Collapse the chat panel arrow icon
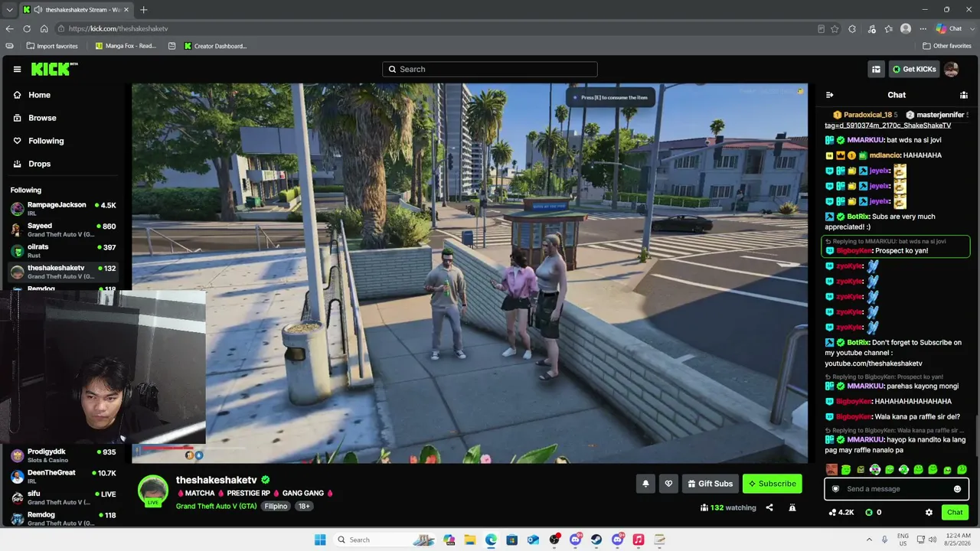Image resolution: width=980 pixels, height=551 pixels. point(829,95)
